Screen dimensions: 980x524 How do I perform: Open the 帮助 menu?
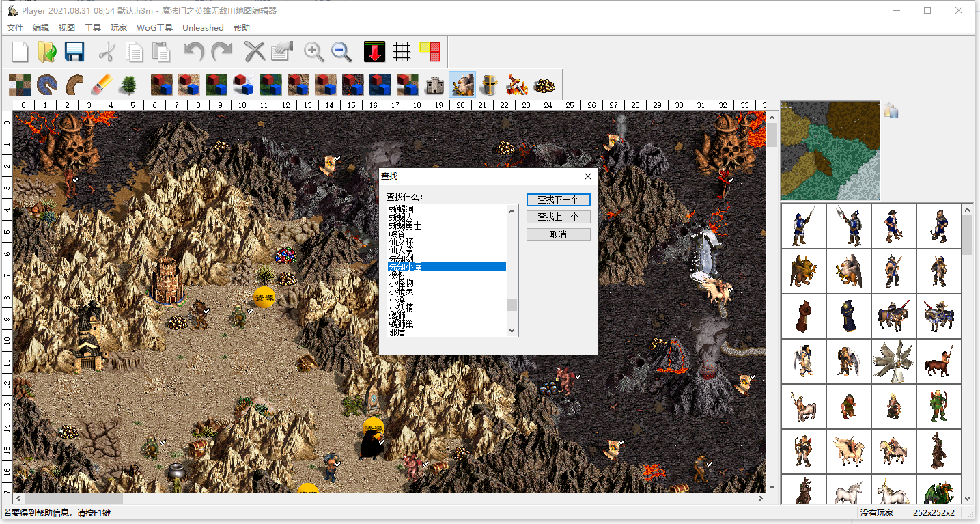click(242, 28)
